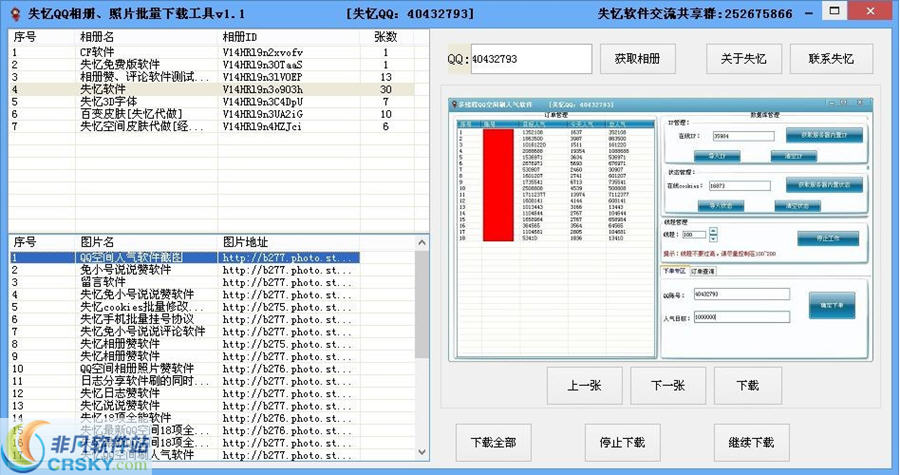Click the 停止下载 button
900x475 pixels.
[x=622, y=442]
